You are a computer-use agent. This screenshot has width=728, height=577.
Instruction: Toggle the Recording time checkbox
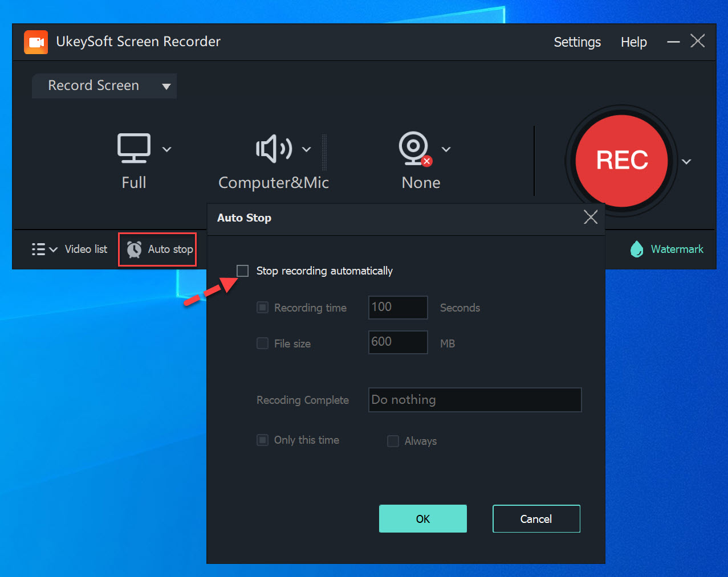(262, 308)
